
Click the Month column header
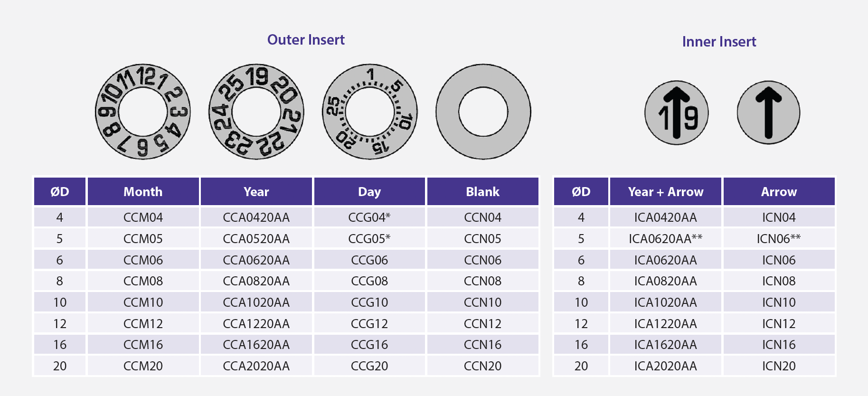coord(143,191)
